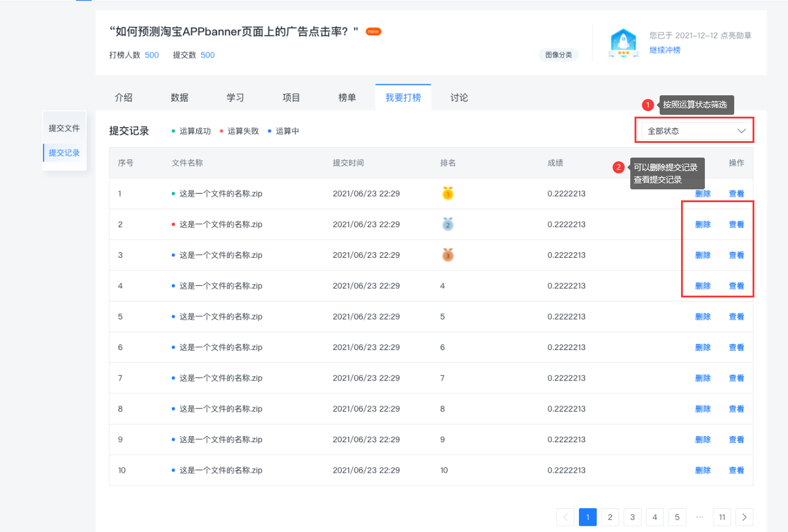
Task: Delete submission record in row 5
Action: pos(703,316)
